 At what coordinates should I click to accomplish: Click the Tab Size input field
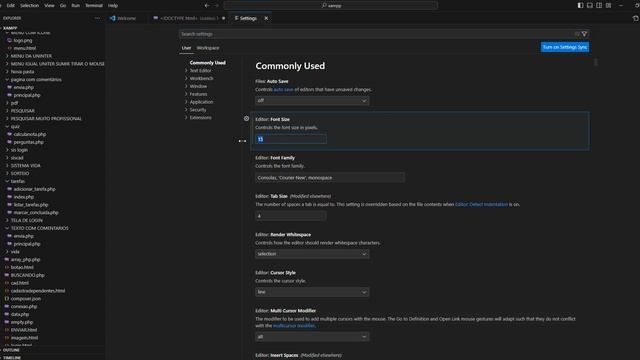point(291,216)
